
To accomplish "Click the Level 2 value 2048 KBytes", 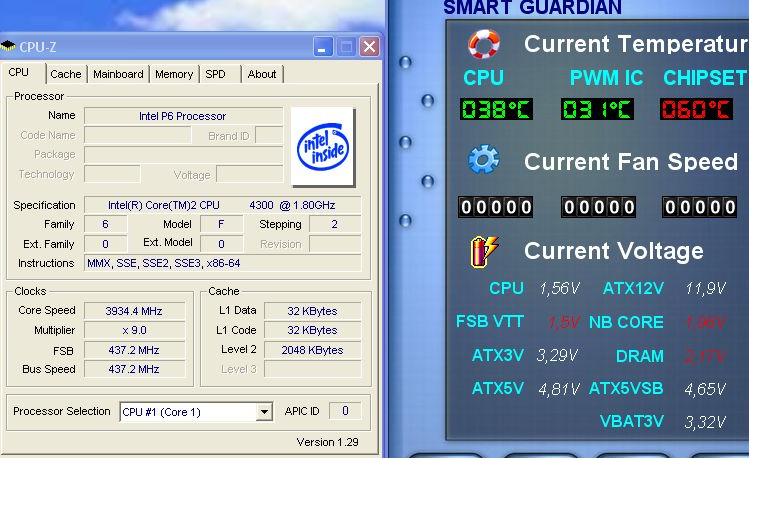I will (x=312, y=350).
